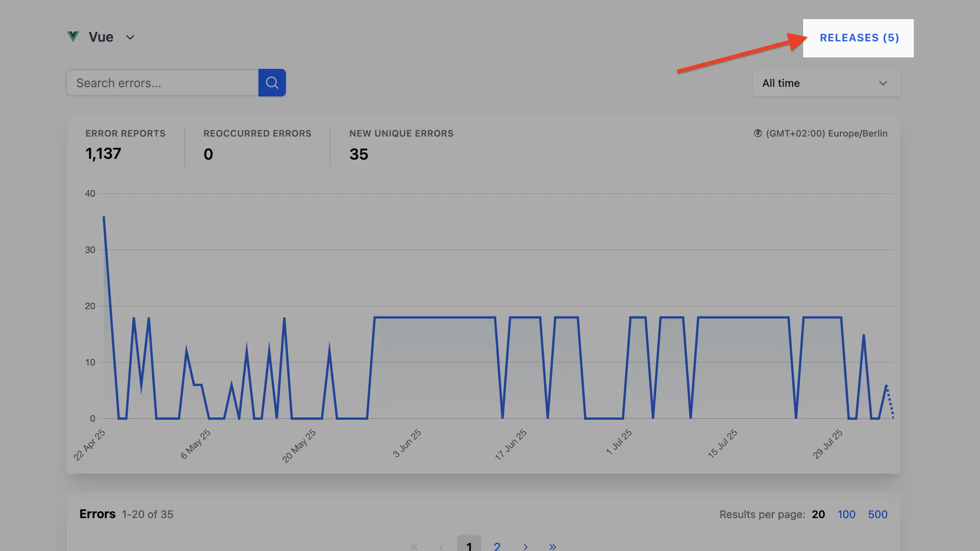The height and width of the screenshot is (551, 980).
Task: Click the Errors 1-20 of 35 heading
Action: pos(126,514)
